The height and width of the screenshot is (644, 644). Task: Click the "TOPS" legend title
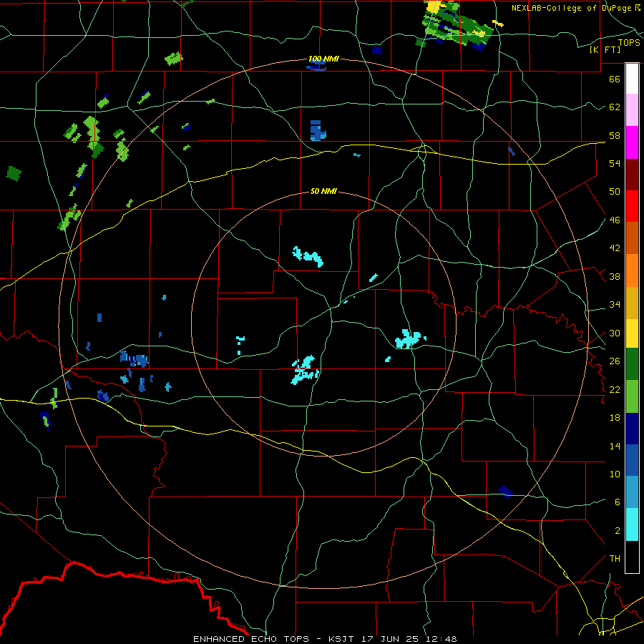tap(629, 42)
